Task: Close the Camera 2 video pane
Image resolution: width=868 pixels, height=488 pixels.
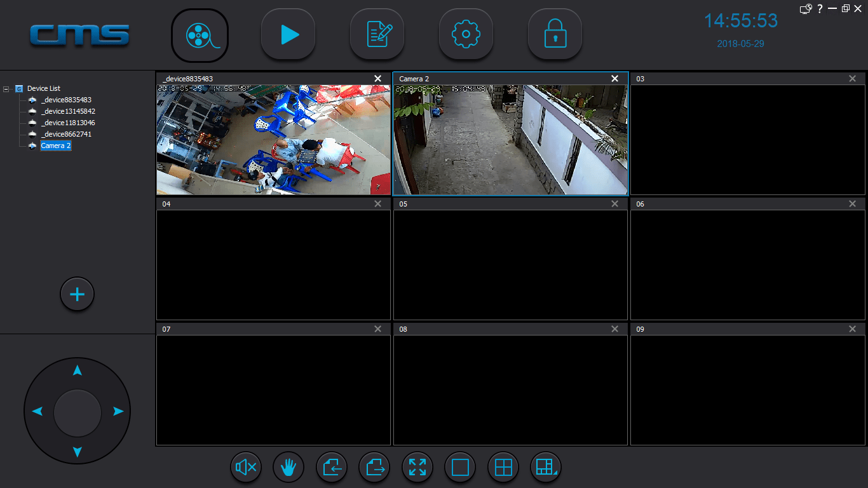Action: click(614, 79)
